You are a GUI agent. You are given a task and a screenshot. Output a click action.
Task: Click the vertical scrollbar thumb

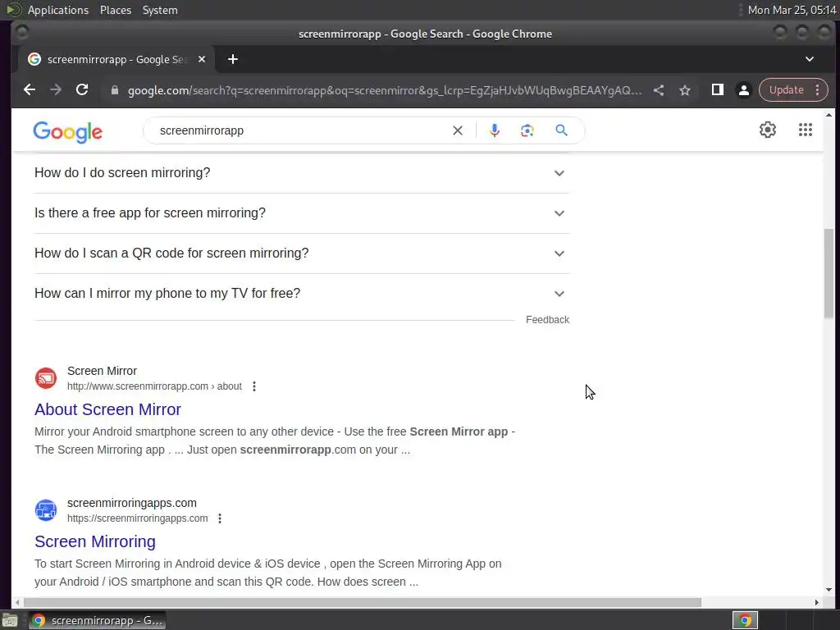click(x=829, y=273)
